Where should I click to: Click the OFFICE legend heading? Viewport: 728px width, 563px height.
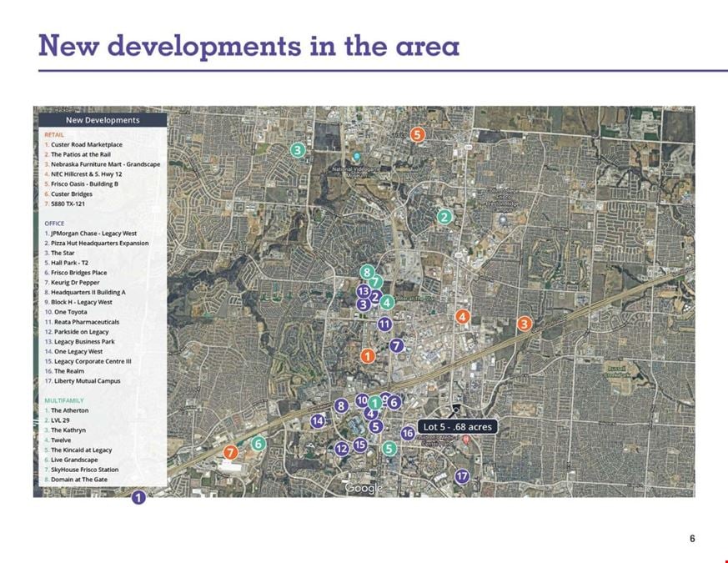click(54, 224)
